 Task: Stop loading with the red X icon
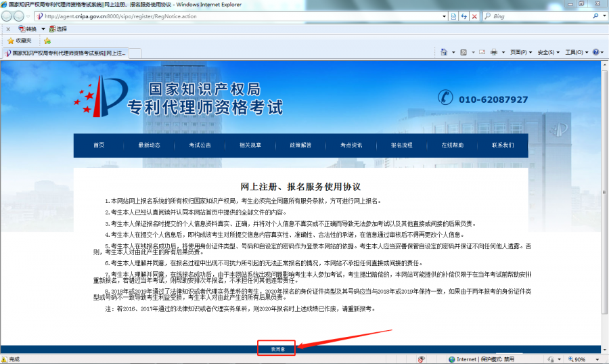click(474, 16)
